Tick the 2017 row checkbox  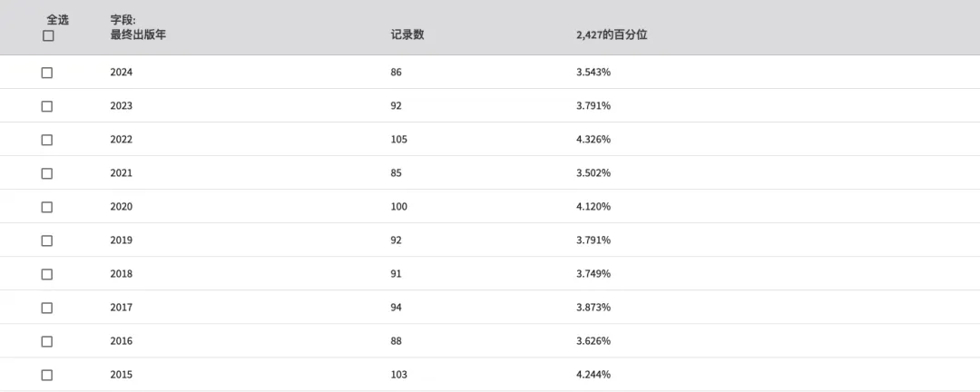(x=47, y=309)
